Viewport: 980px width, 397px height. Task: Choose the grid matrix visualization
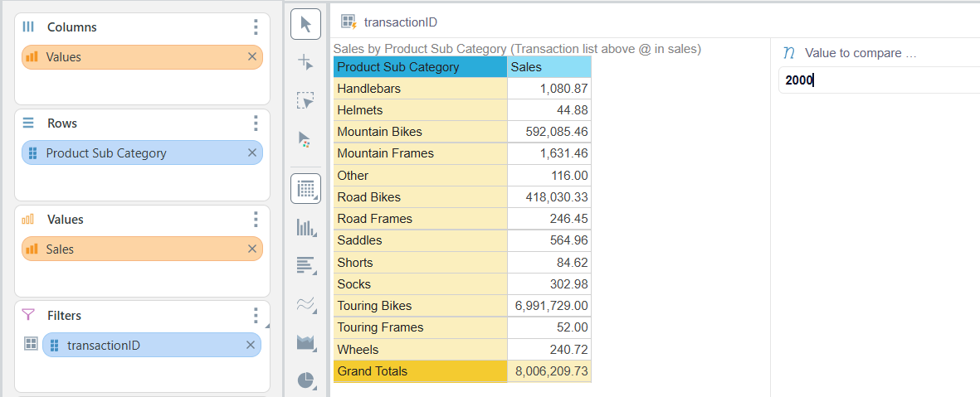pos(305,189)
